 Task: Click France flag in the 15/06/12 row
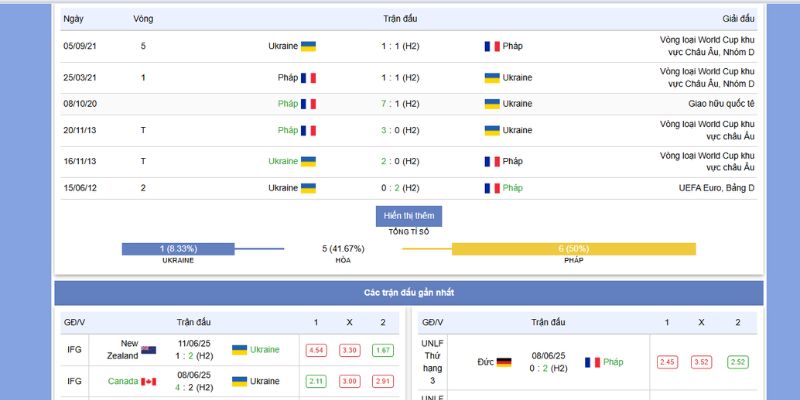(x=492, y=188)
